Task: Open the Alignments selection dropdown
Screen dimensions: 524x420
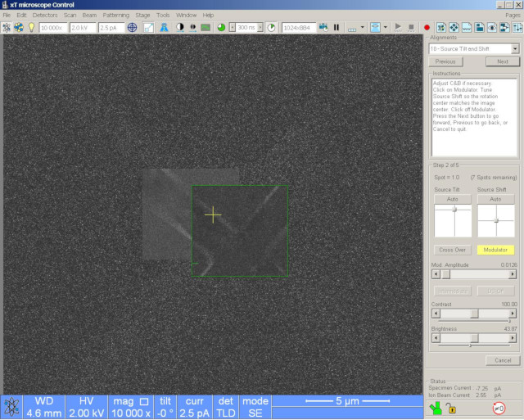Action: tap(514, 48)
